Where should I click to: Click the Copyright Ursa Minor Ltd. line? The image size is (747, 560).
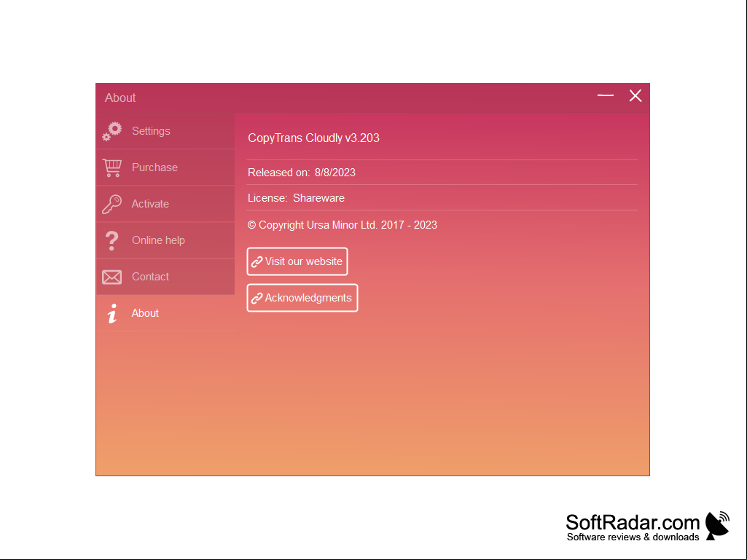[342, 225]
